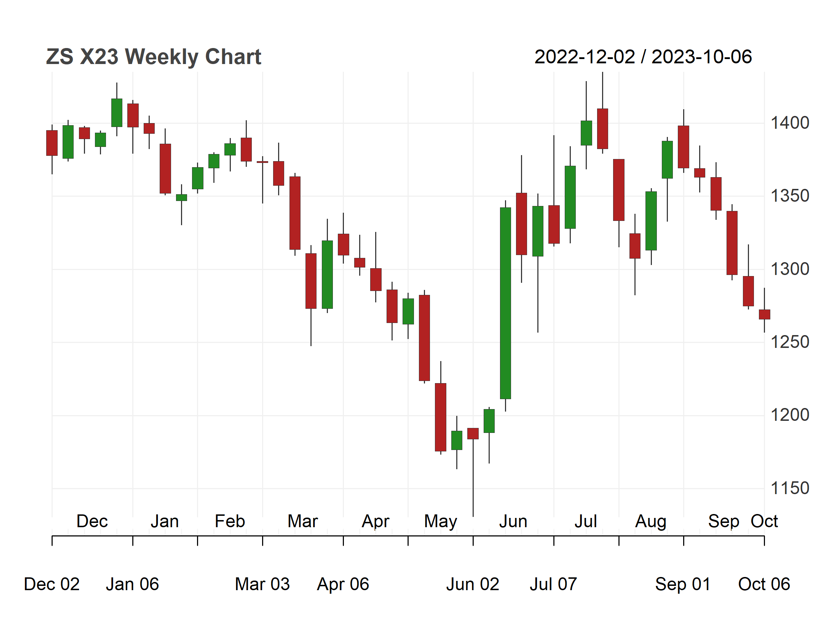Viewport: 840px width, 630px height.
Task: Select the Jun month label
Action: pos(513,521)
